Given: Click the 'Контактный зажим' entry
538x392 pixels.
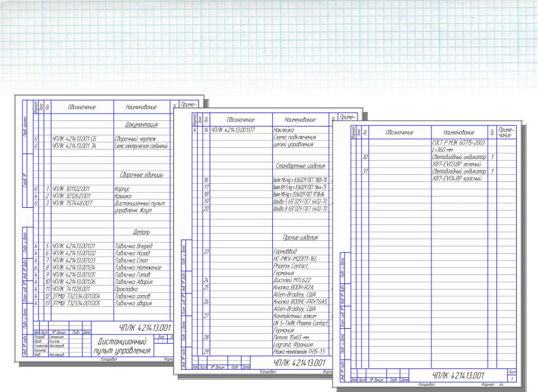Looking at the screenshot, I should [x=295, y=316].
